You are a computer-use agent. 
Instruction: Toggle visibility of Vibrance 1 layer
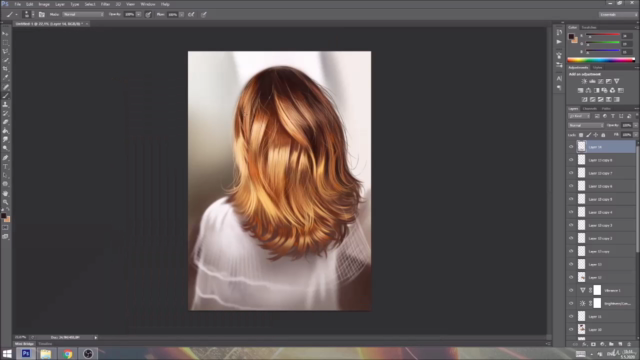(x=571, y=291)
